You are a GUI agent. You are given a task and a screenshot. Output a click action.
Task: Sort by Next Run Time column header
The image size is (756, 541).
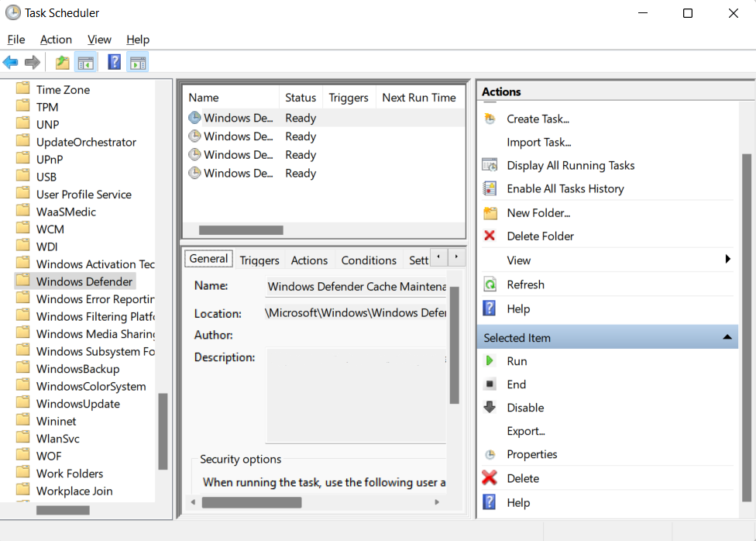[419, 98]
